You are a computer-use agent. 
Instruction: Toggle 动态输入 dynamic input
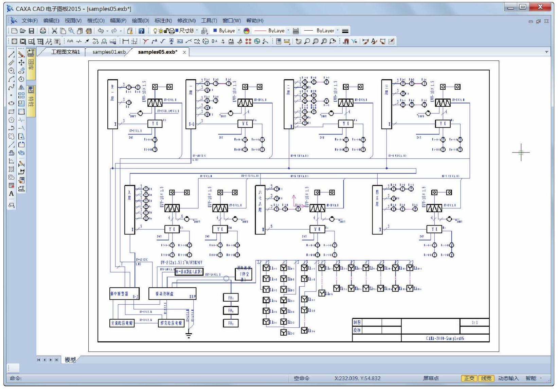[x=508, y=378]
